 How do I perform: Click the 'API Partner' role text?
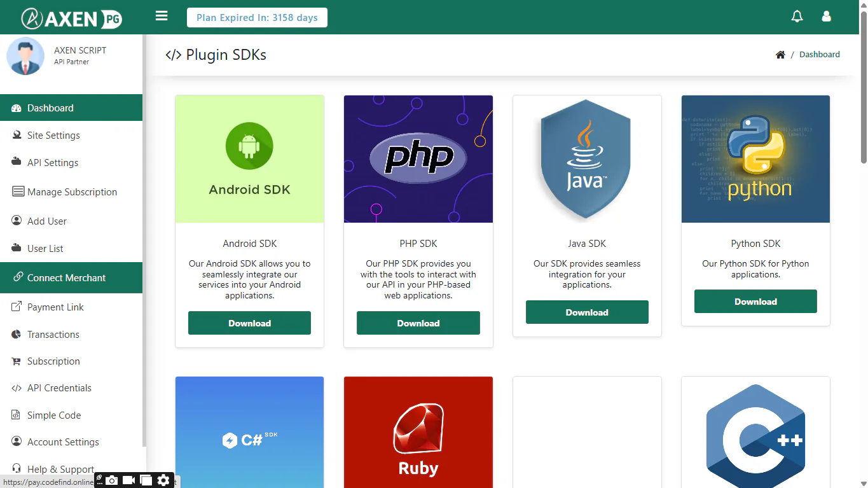click(71, 62)
